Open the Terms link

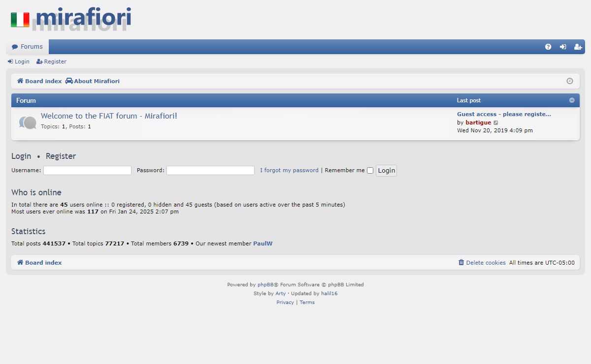point(307,302)
